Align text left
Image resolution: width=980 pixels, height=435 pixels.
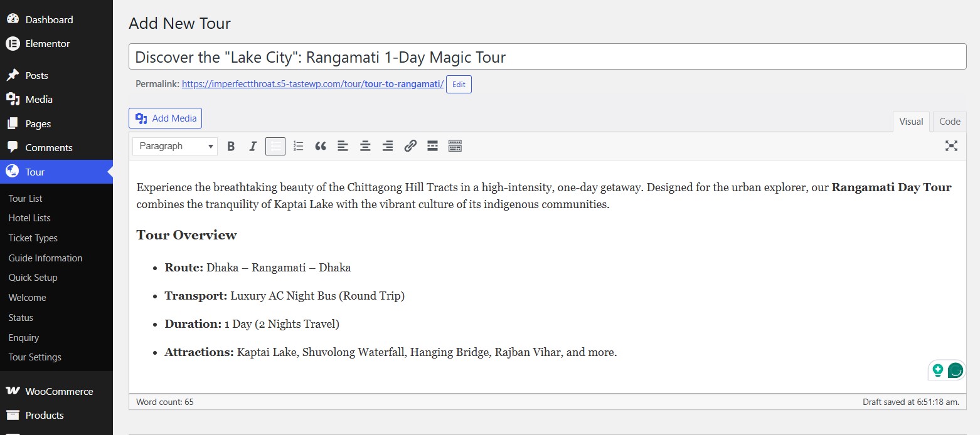click(x=343, y=146)
